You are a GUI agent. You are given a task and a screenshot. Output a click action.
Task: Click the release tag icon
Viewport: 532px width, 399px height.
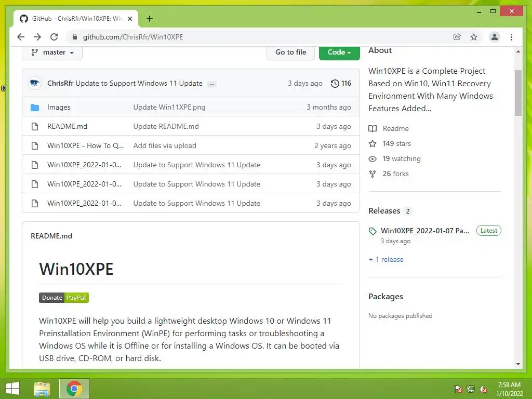(373, 231)
